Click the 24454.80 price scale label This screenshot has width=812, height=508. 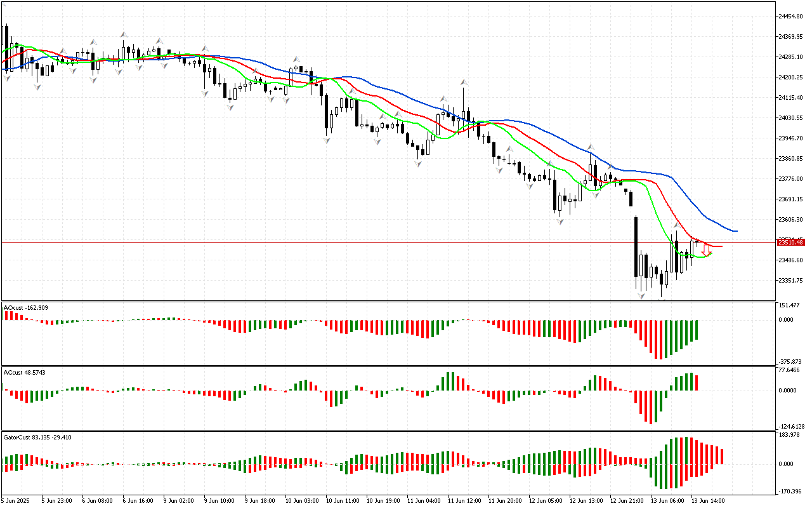790,16
